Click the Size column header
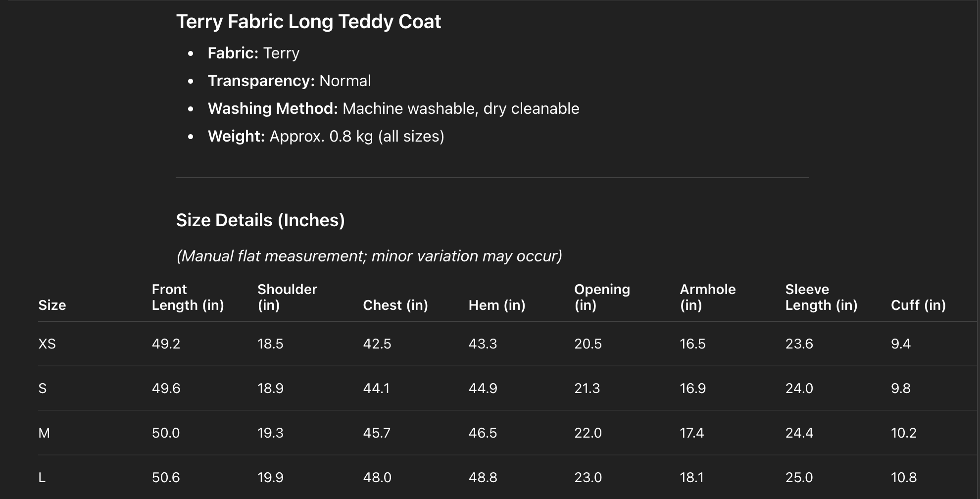The width and height of the screenshot is (980, 499). point(52,305)
